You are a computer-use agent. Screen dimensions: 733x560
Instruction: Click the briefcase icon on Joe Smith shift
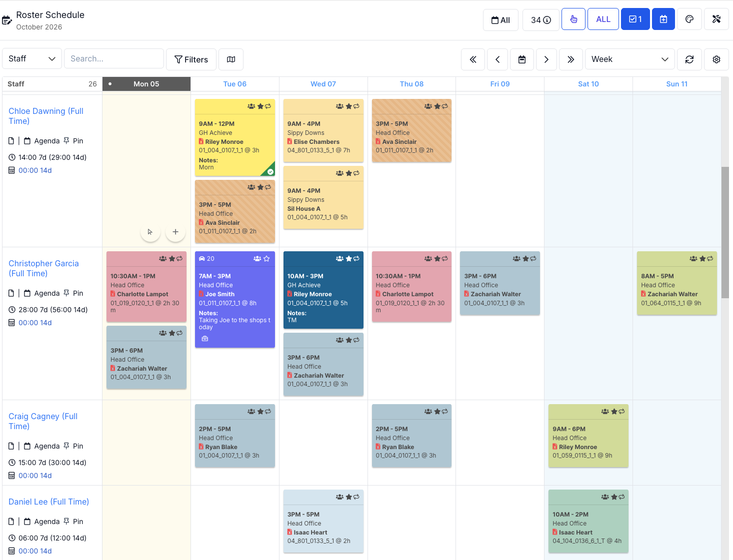205,339
